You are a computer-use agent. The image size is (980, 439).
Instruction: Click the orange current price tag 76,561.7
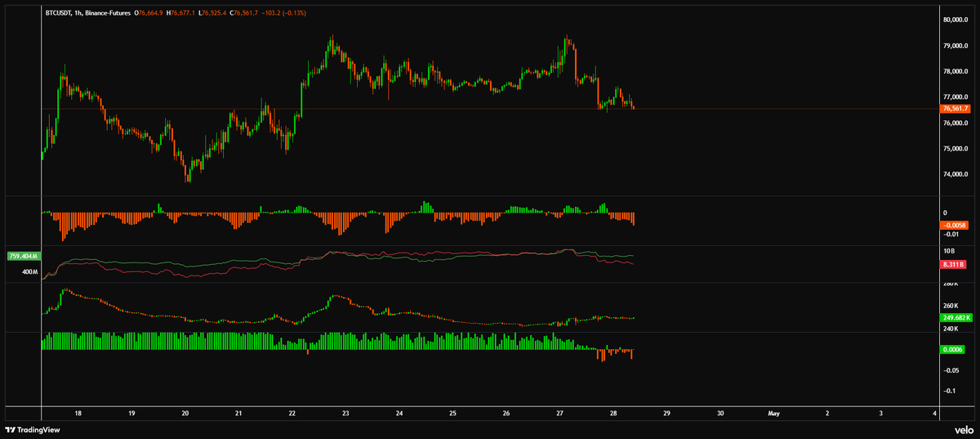[955, 109]
